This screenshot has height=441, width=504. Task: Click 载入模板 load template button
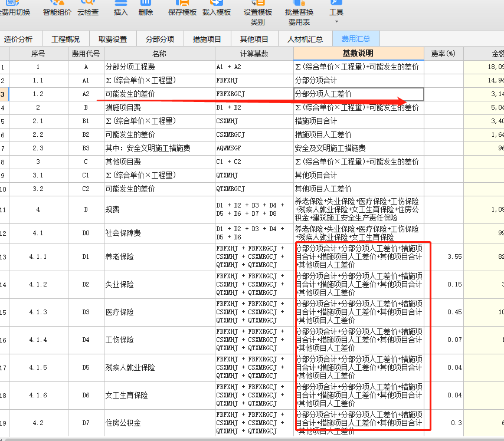coord(217,8)
